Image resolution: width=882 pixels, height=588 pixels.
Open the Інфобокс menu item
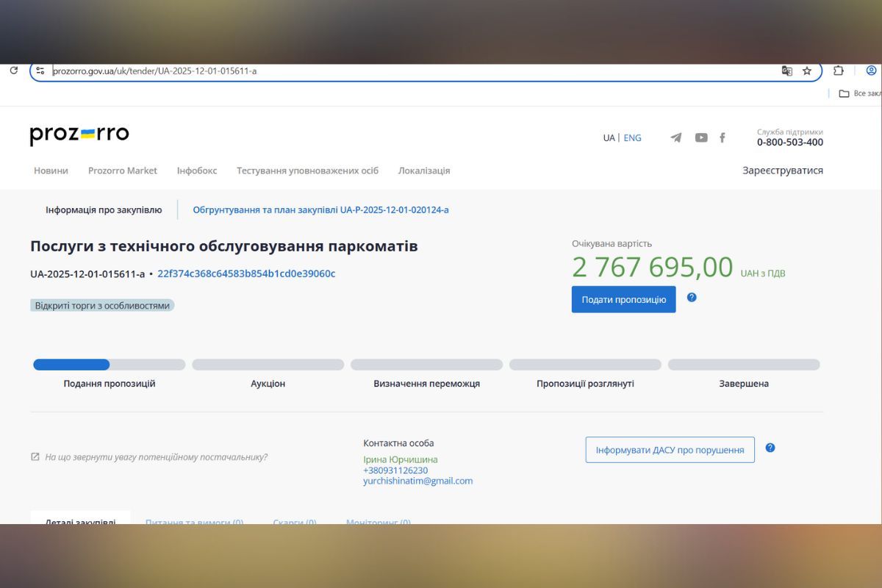pyautogui.click(x=196, y=170)
